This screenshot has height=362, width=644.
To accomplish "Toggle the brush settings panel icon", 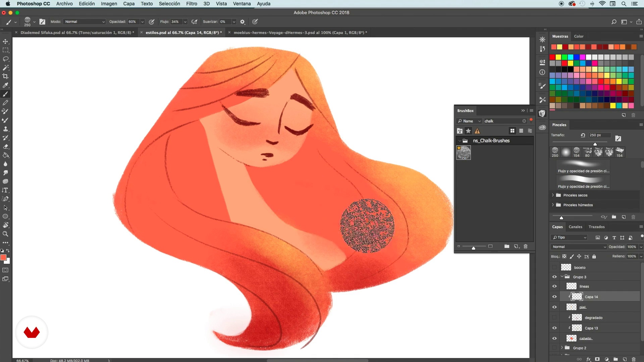I will click(42, 22).
